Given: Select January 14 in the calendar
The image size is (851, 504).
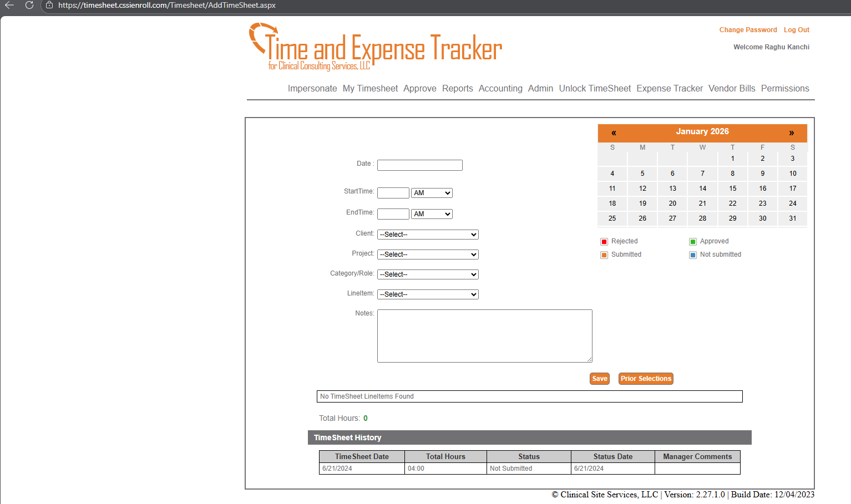Looking at the screenshot, I should (x=703, y=189).
